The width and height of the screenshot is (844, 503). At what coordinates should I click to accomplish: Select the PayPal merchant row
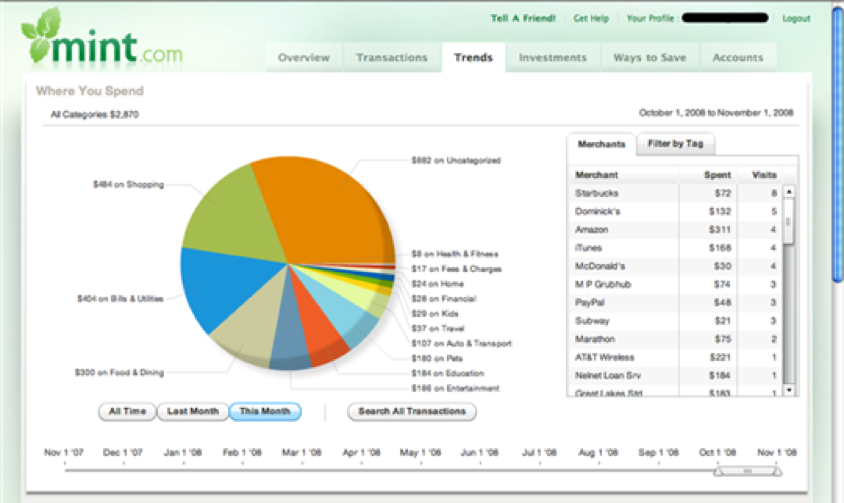676,303
